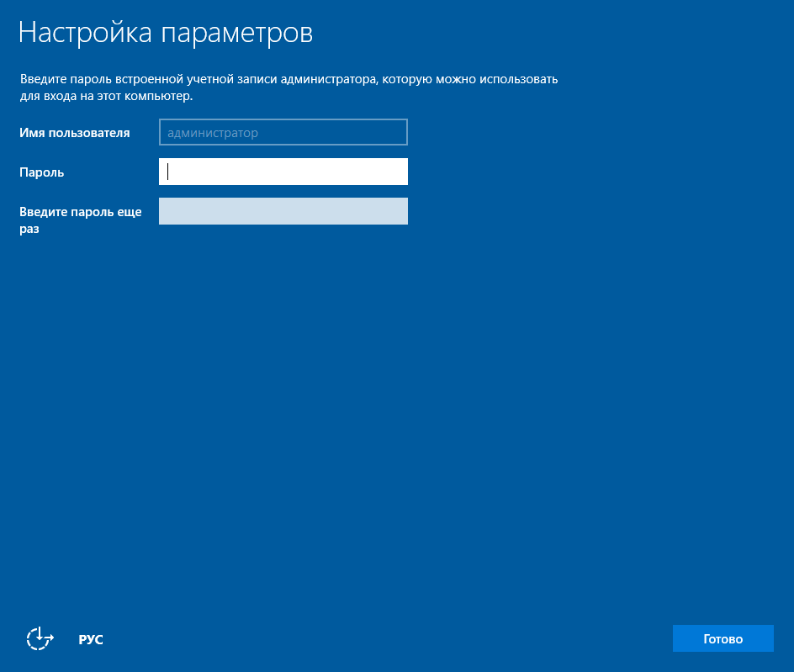Image resolution: width=794 pixels, height=672 pixels.
Task: Select the light-gray password confirmation box
Action: coord(283,211)
